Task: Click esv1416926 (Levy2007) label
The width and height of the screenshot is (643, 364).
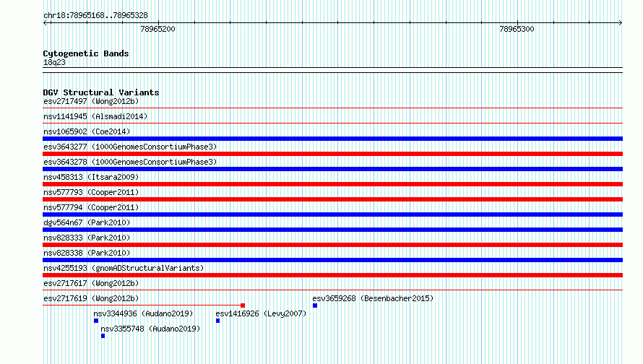Action: (x=261, y=313)
